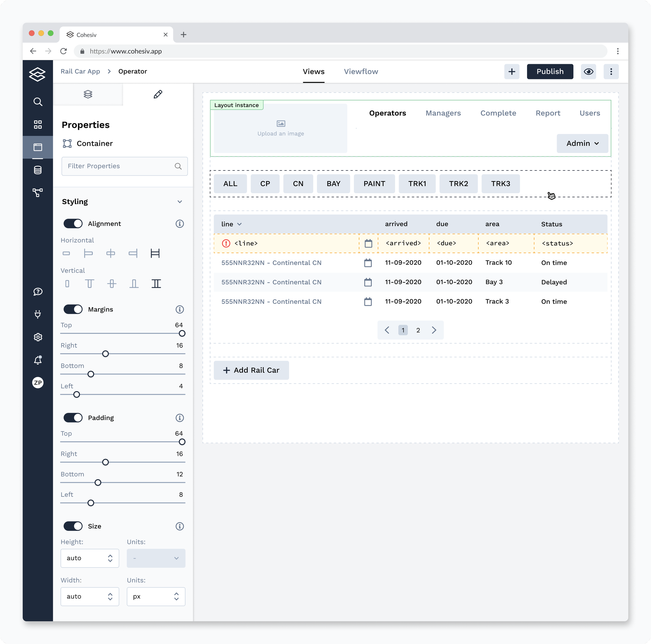Collapse the Styling section
This screenshot has height=644, width=651.
pos(180,202)
